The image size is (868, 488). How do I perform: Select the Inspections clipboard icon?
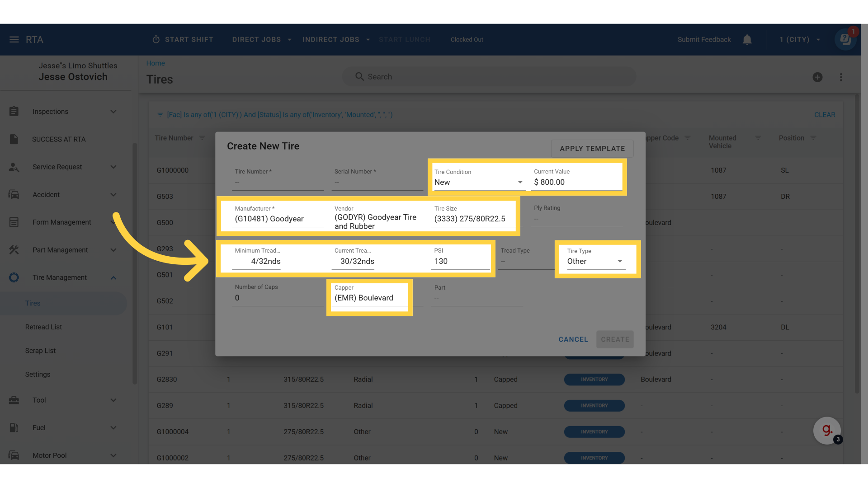[x=14, y=111]
